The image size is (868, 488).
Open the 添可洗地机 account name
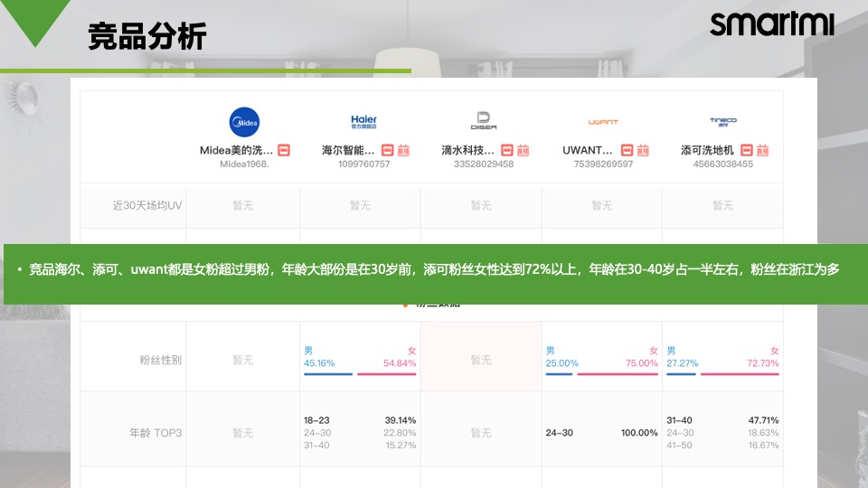tap(707, 150)
